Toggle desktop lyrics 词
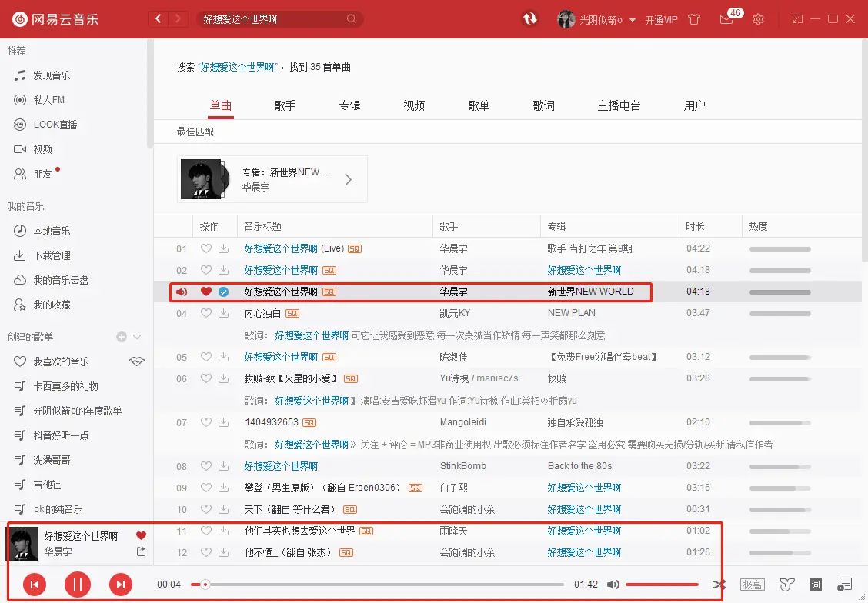868x603 pixels. pyautogui.click(x=816, y=585)
